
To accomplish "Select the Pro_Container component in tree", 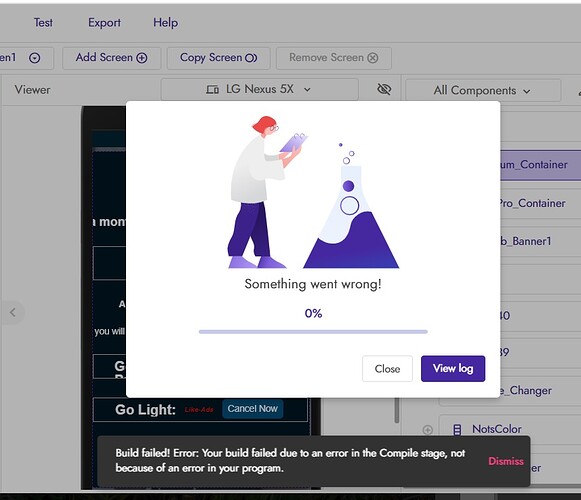I will (x=532, y=203).
